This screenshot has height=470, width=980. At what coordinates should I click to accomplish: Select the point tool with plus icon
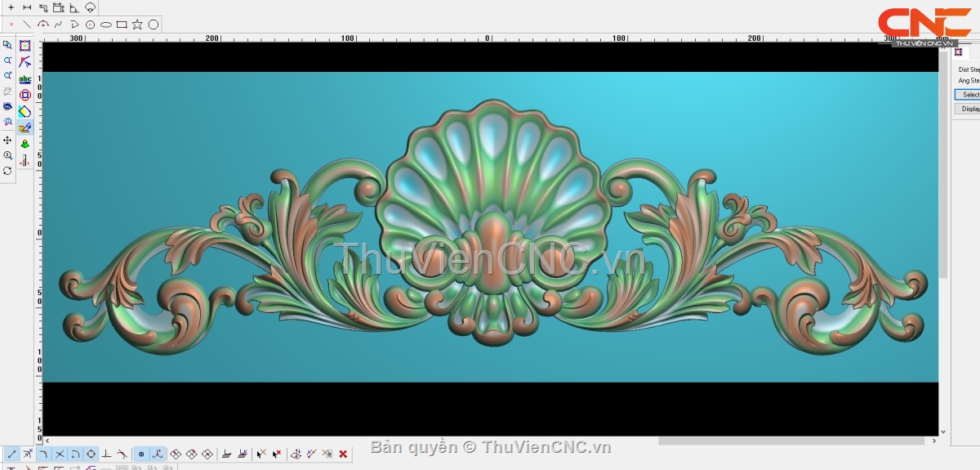[x=11, y=7]
